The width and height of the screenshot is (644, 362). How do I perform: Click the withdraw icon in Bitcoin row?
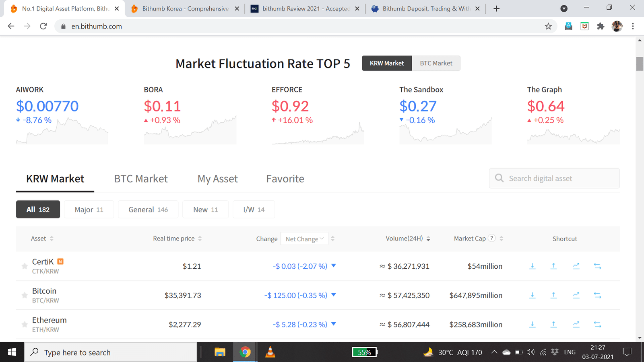point(554,295)
